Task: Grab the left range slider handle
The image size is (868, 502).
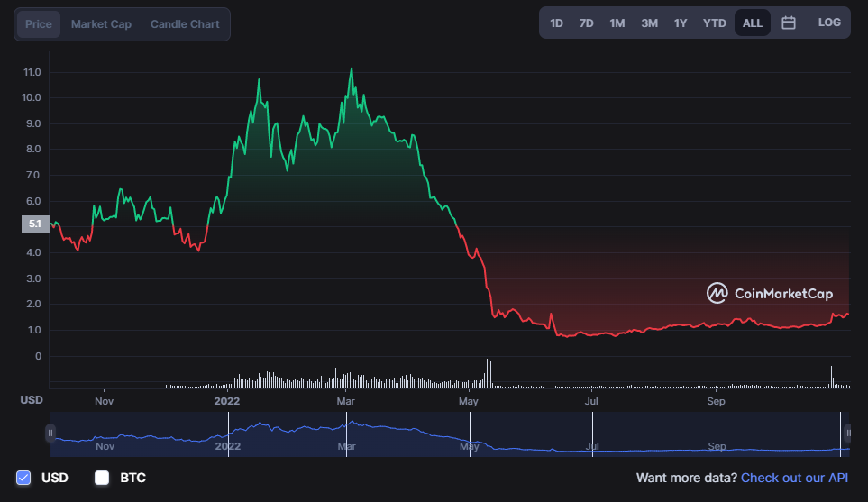Action: pyautogui.click(x=50, y=434)
